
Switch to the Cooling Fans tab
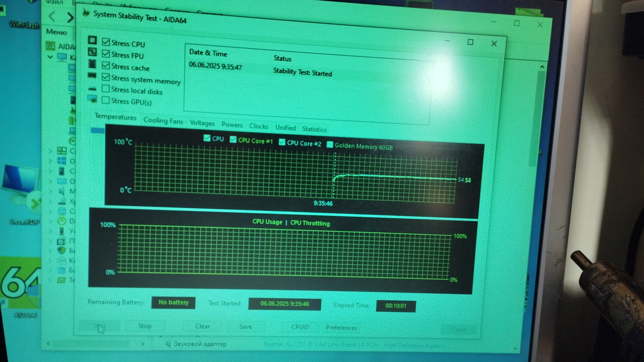(163, 121)
